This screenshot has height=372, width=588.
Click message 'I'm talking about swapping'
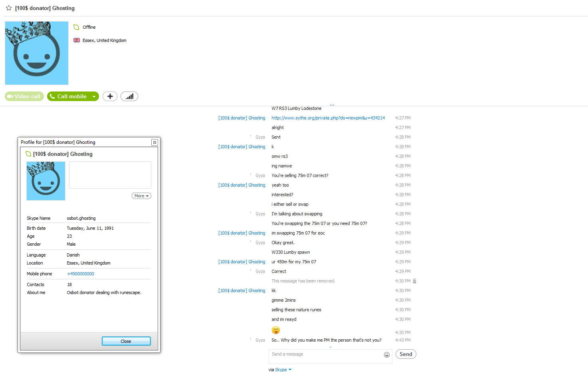297,214
